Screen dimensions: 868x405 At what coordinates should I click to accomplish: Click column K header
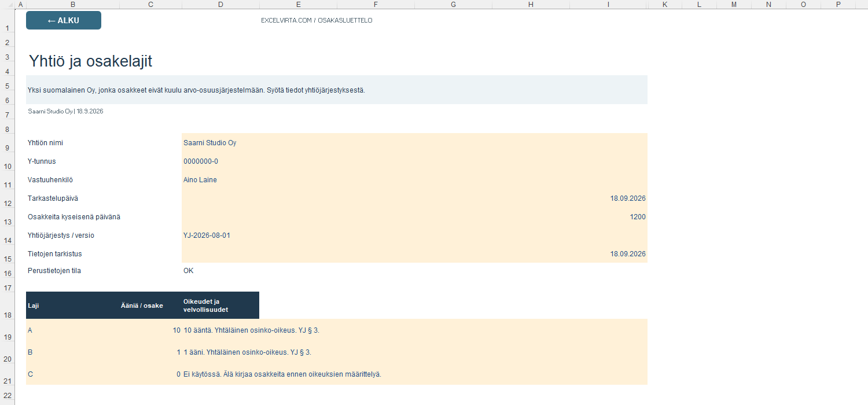[x=664, y=5]
